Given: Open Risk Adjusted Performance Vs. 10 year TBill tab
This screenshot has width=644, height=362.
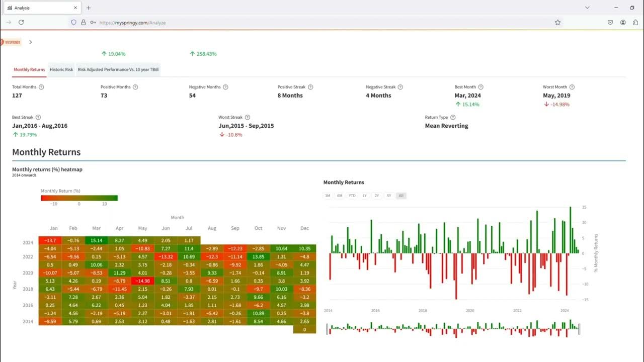Looking at the screenshot, I should (118, 69).
